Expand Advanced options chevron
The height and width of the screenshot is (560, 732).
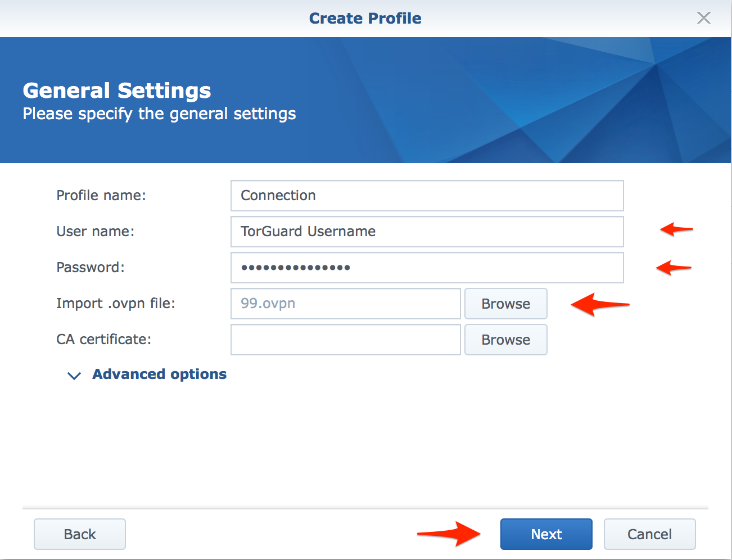coord(74,376)
